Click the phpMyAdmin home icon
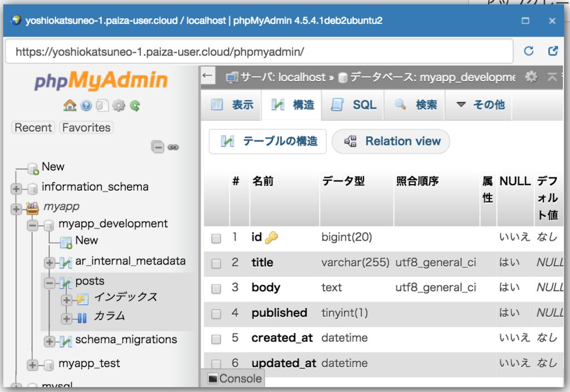The image size is (570, 392). point(70,106)
